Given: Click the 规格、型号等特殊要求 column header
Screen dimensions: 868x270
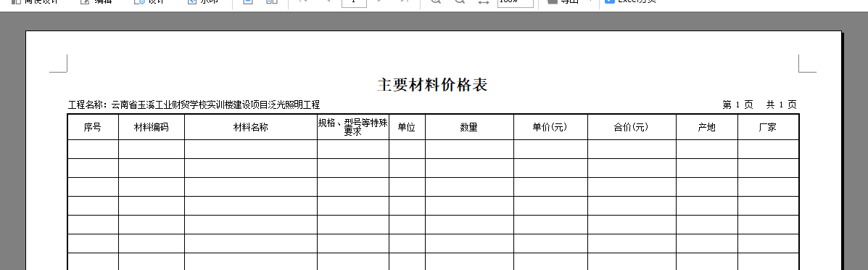Looking at the screenshot, I should (x=352, y=127).
